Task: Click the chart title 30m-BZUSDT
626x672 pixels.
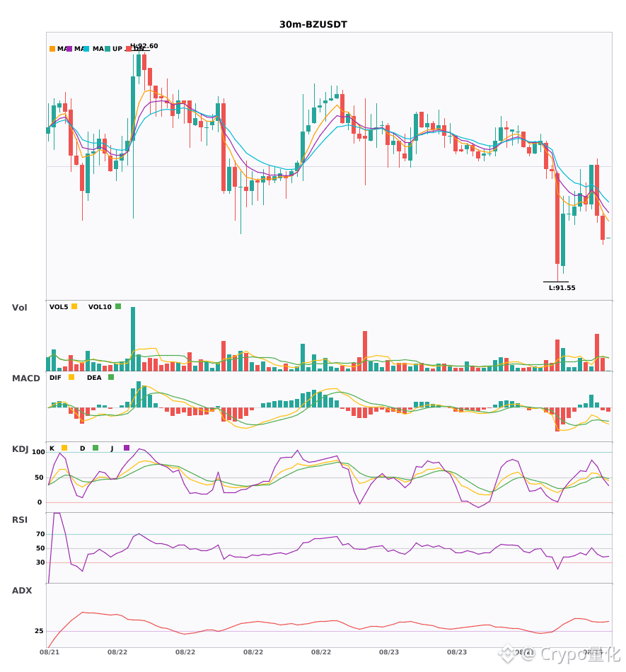Action: [313, 25]
